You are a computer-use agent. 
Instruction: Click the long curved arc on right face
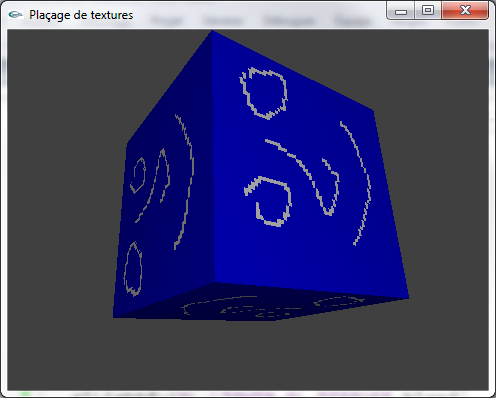coord(357,183)
